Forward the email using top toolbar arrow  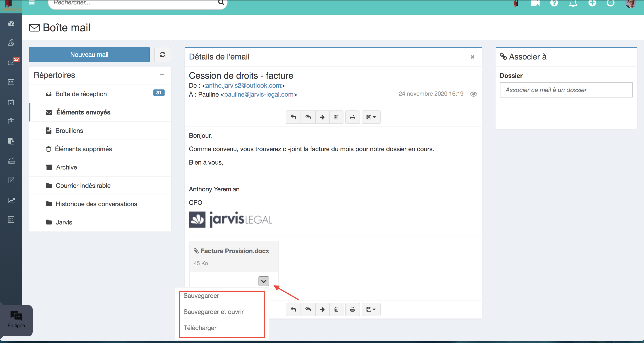[322, 117]
